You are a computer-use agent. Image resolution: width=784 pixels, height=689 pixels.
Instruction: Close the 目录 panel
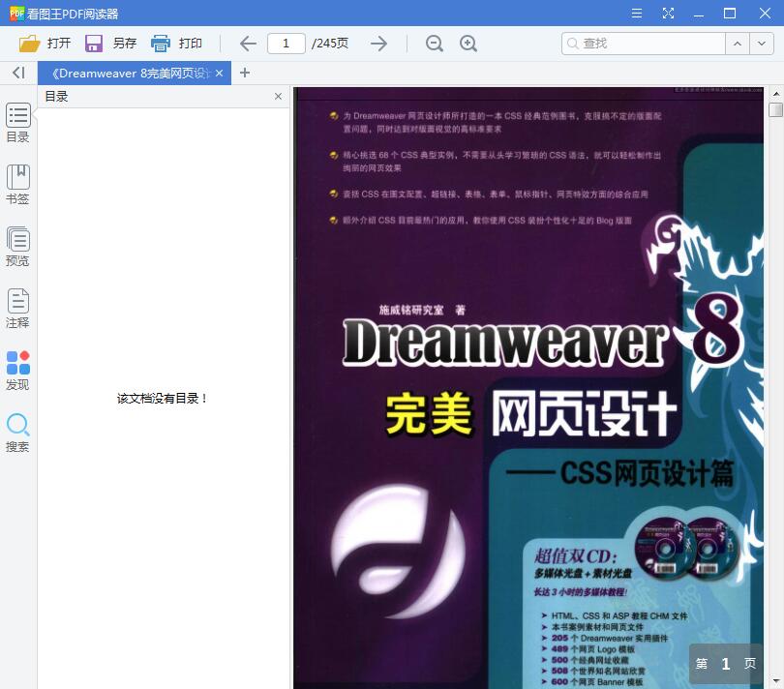tap(278, 97)
